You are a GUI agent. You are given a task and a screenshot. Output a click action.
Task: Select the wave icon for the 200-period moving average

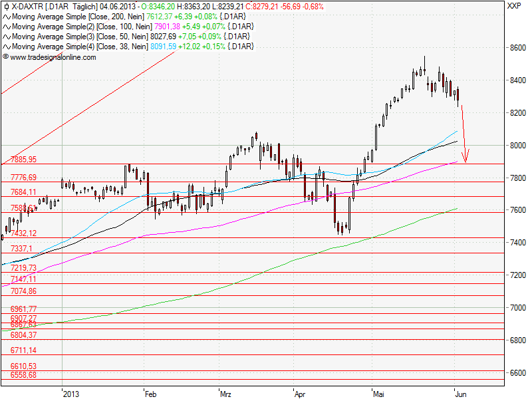click(6, 16)
